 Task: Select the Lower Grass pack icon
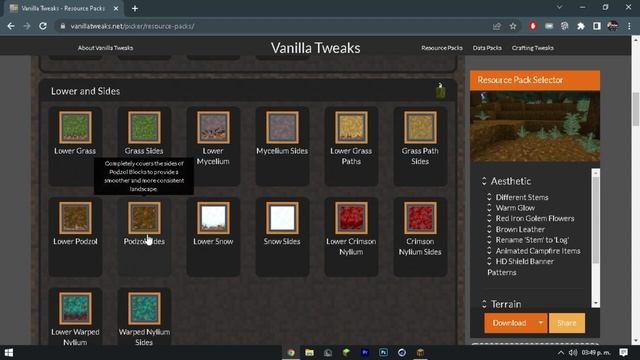pyautogui.click(x=75, y=127)
